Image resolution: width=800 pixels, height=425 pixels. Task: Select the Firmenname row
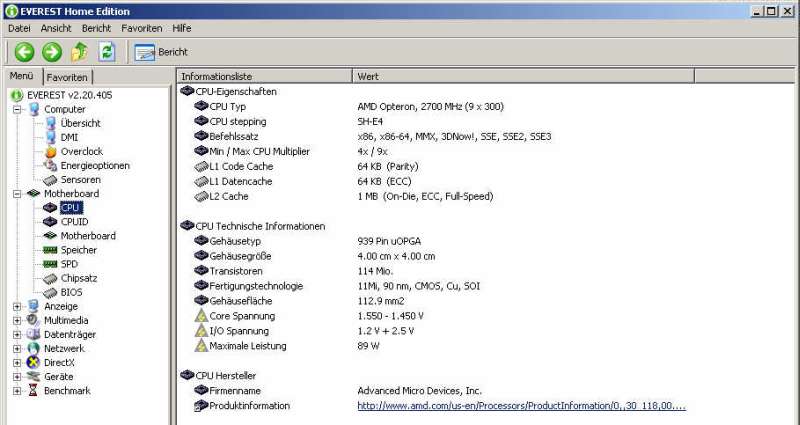coord(338,391)
